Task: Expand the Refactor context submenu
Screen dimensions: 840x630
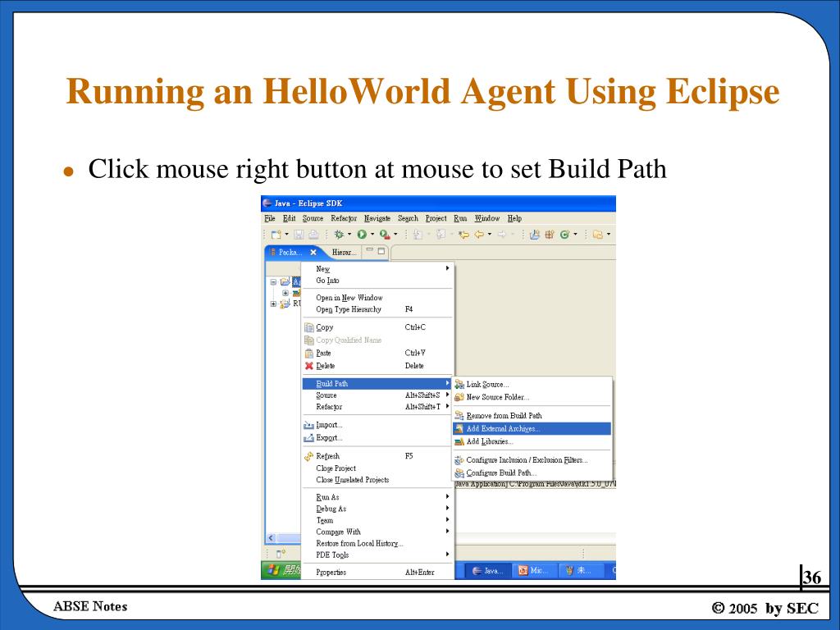Action: 377,407
